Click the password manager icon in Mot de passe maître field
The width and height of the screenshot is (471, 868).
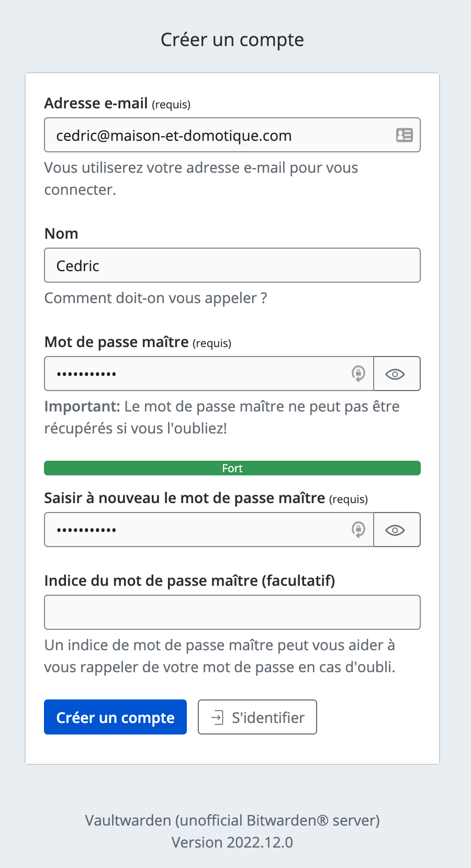coord(358,374)
